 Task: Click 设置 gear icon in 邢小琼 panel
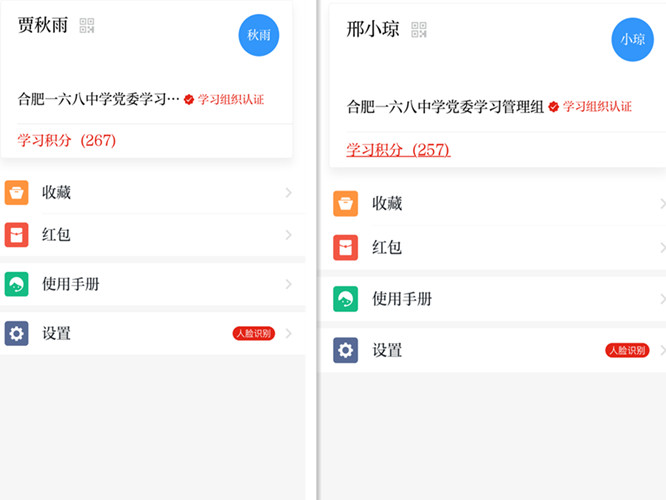(345, 350)
